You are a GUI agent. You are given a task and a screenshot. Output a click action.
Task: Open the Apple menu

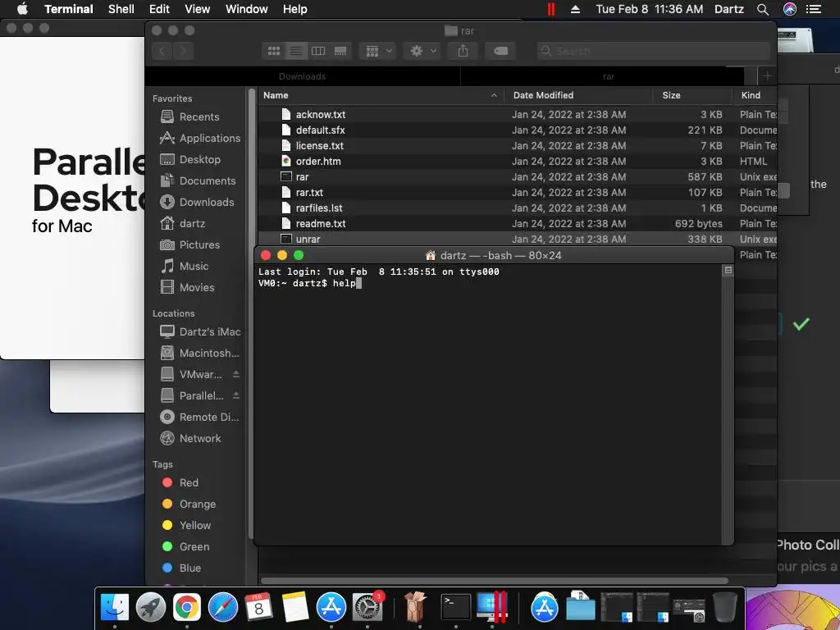22,9
